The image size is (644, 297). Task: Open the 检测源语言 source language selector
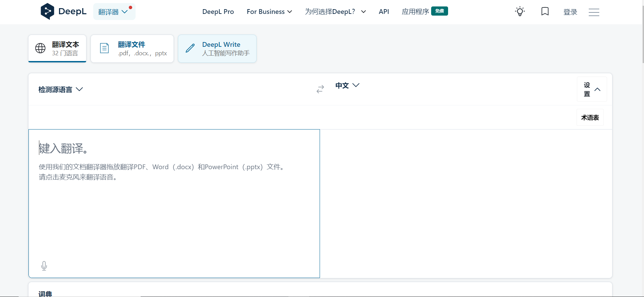pyautogui.click(x=60, y=90)
